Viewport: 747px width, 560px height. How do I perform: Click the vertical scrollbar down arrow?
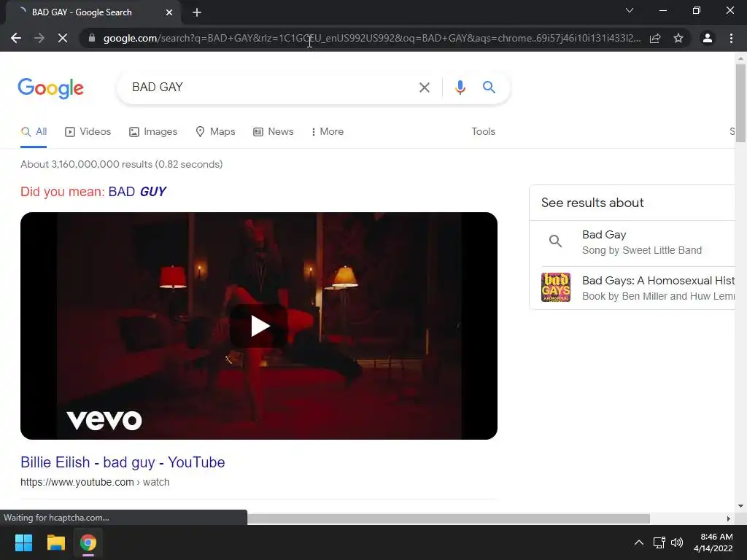740,506
